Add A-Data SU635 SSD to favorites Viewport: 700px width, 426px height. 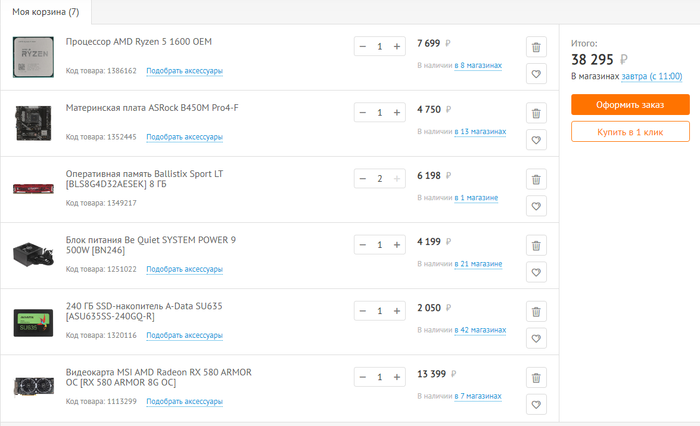[x=536, y=338]
